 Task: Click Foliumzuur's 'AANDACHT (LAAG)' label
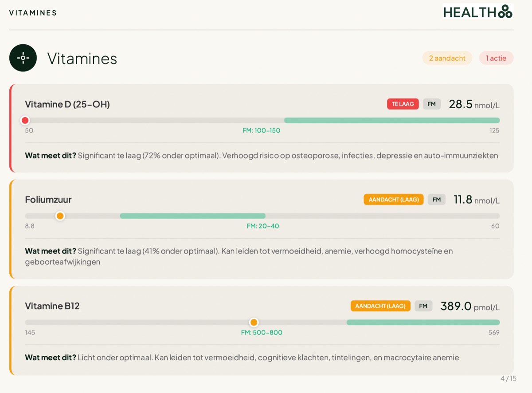(393, 200)
